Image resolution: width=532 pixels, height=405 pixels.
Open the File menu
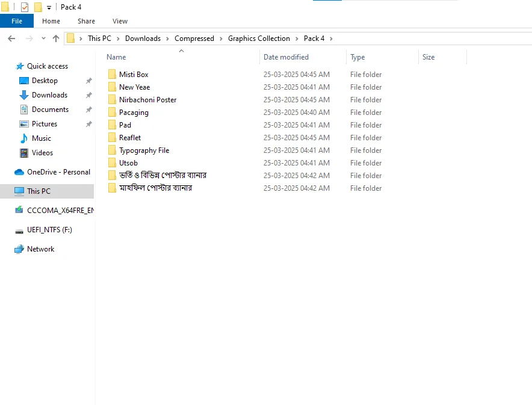[17, 21]
